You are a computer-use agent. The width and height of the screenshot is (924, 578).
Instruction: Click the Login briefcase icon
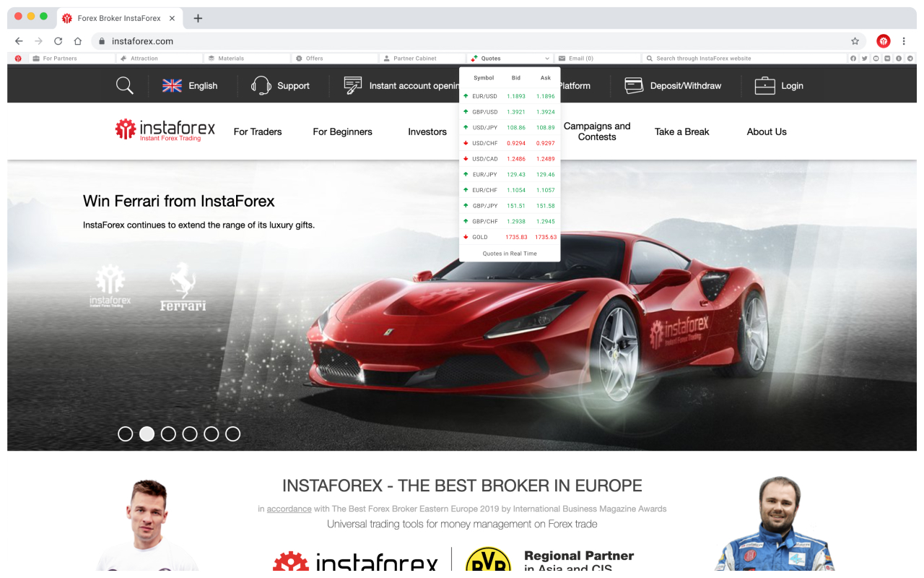click(x=764, y=85)
